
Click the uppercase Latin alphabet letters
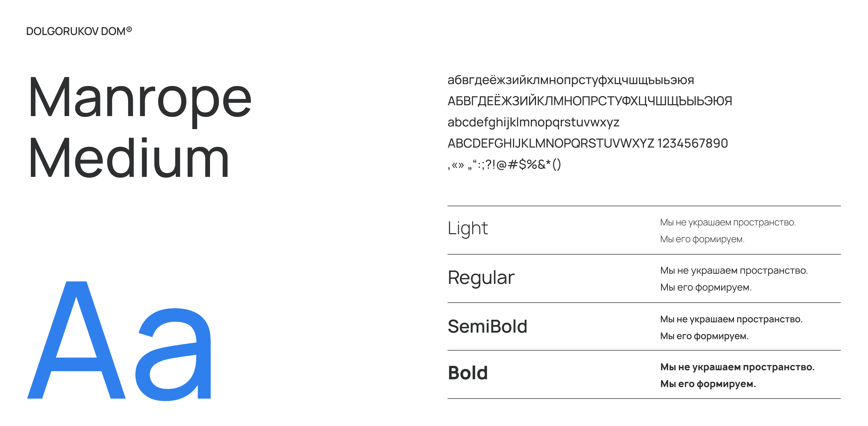pyautogui.click(x=551, y=144)
